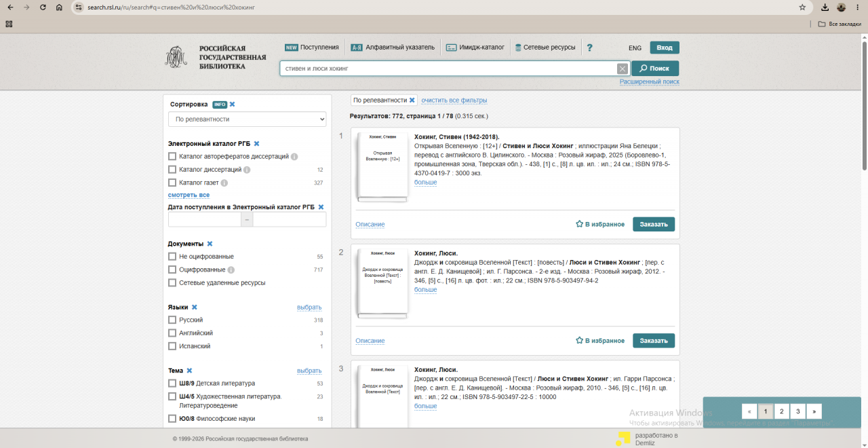868x448 pixels.
Task: Check Ю0/8 Философские науки checkbox
Action: point(172,419)
